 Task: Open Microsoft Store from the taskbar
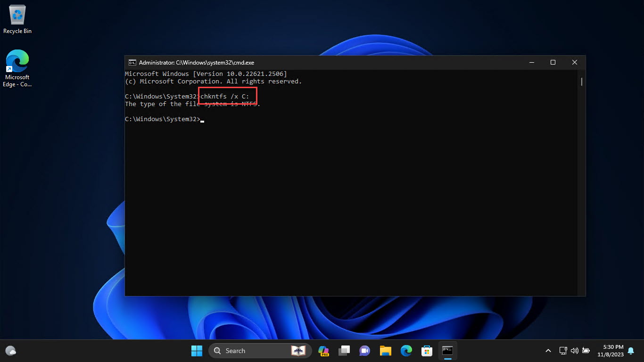pos(427,351)
